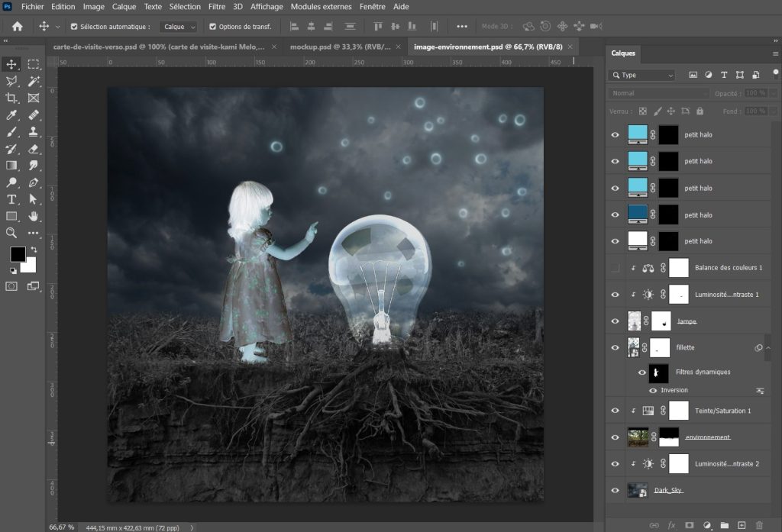Click the foreground color swatch
Screen dimensions: 782x532
point(18,254)
